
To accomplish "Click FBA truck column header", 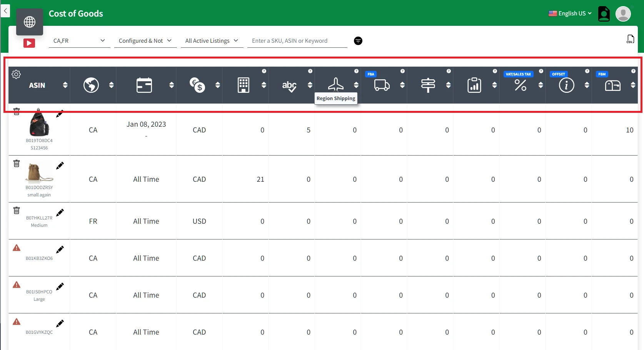I will [x=382, y=85].
